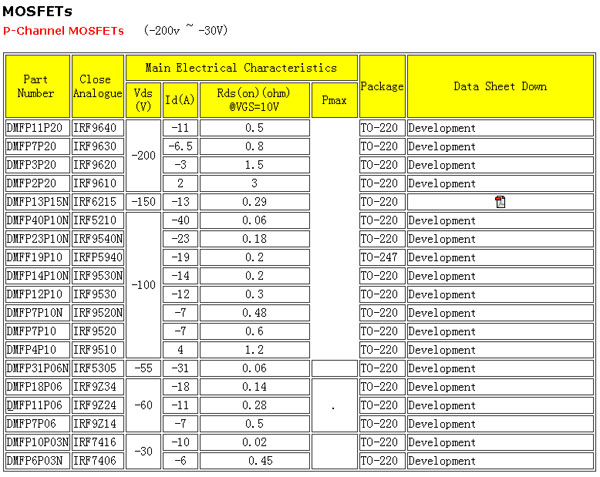Click the Rds(on)(ohm) @VGS=10V header

click(254, 100)
